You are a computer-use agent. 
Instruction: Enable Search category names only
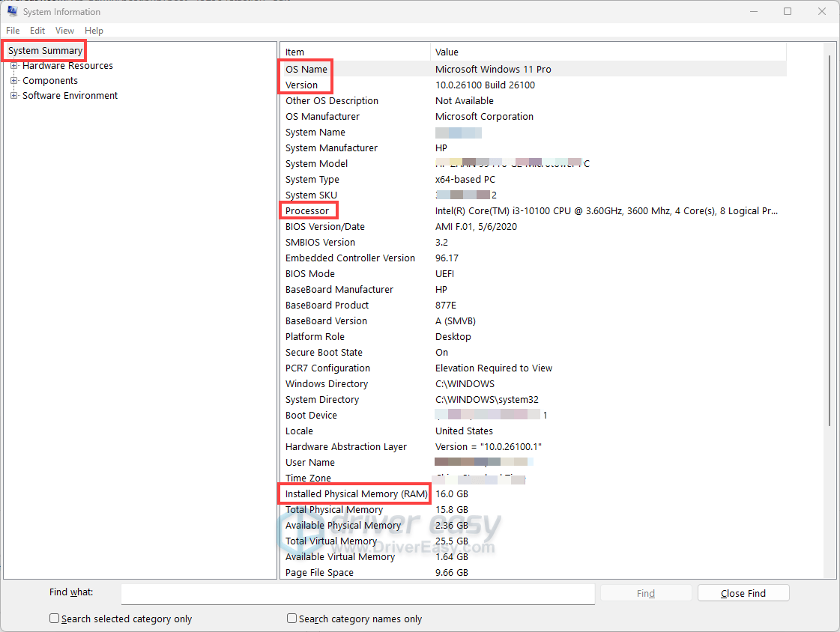pyautogui.click(x=291, y=618)
